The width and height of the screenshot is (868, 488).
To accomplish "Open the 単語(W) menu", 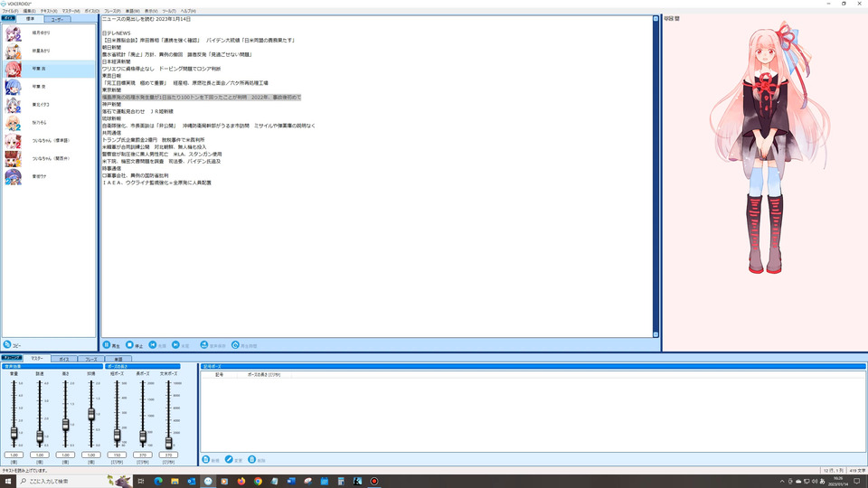I will 132,11.
